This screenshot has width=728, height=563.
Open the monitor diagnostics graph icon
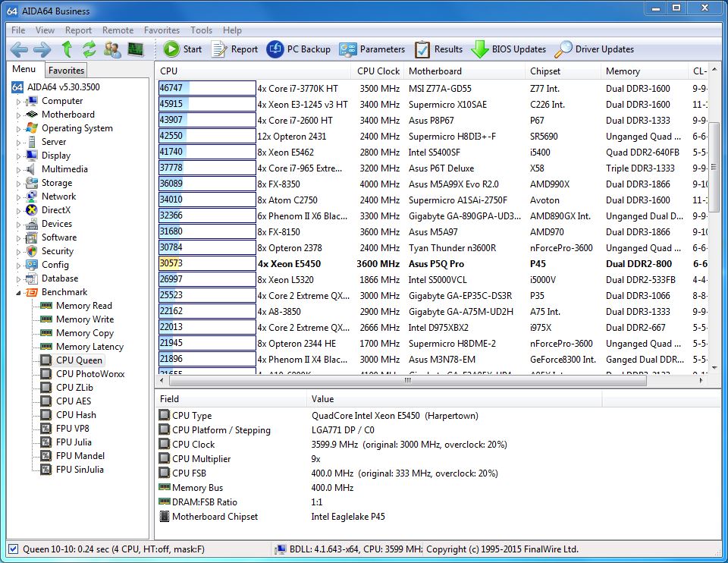pos(136,49)
